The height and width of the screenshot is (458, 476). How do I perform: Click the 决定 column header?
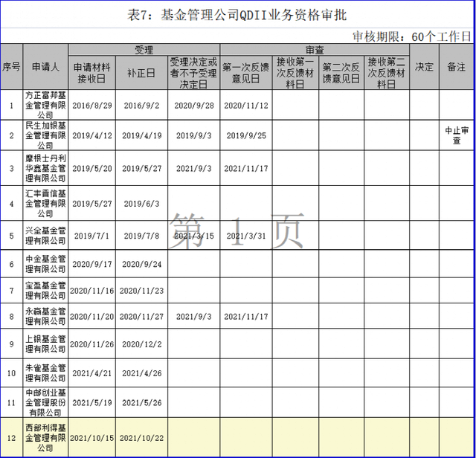click(424, 67)
